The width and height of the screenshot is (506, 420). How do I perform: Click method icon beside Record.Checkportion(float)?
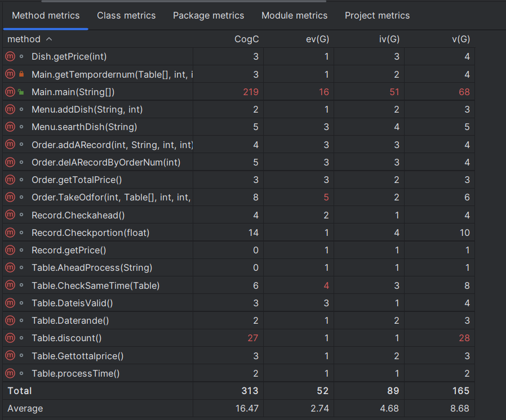tap(10, 233)
